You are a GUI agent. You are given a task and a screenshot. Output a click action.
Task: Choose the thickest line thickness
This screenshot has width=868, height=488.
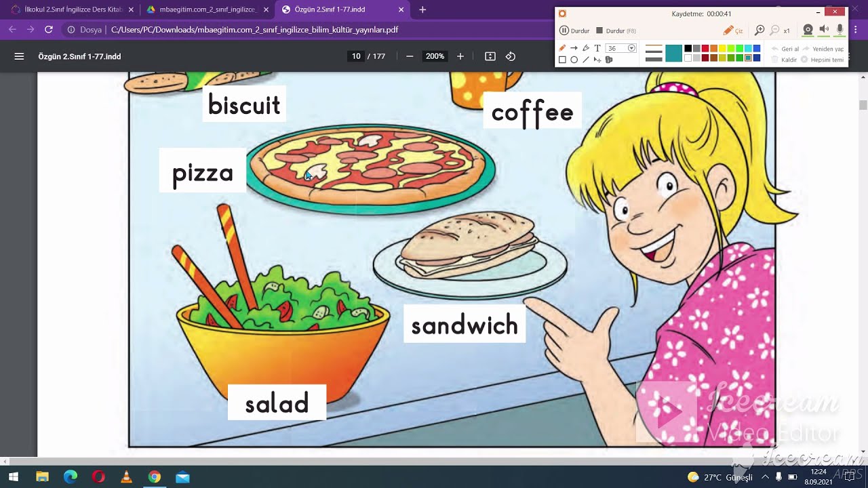[x=654, y=60]
